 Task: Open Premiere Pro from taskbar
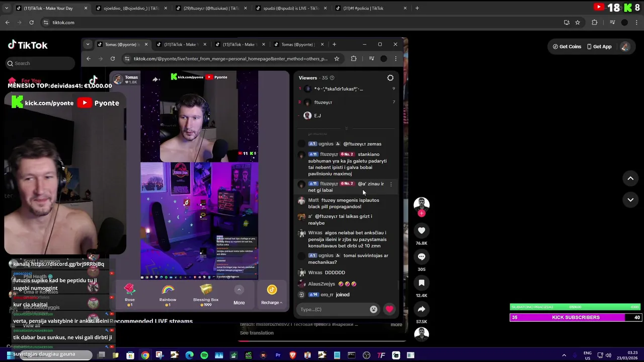click(278, 355)
